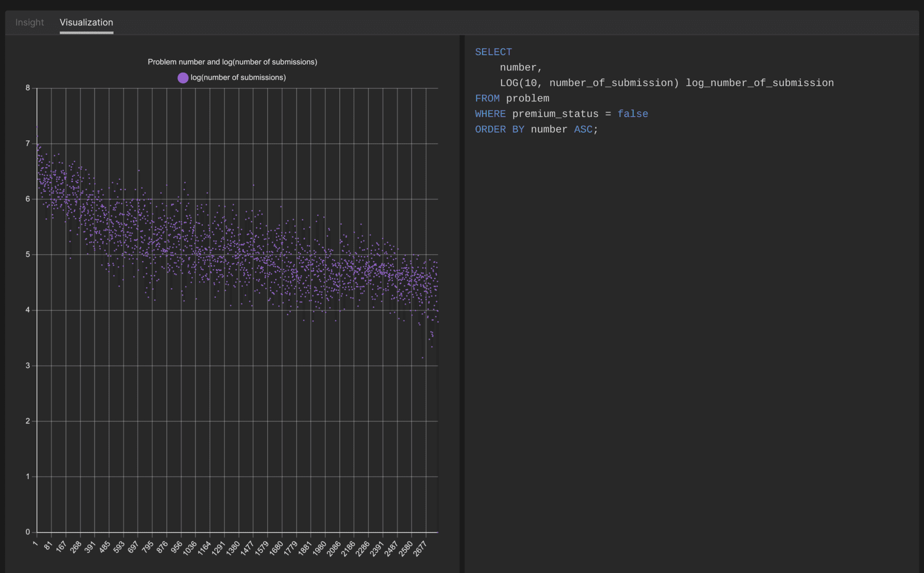
Task: Click 'premium_status' in the WHERE clause
Action: pyautogui.click(x=555, y=114)
